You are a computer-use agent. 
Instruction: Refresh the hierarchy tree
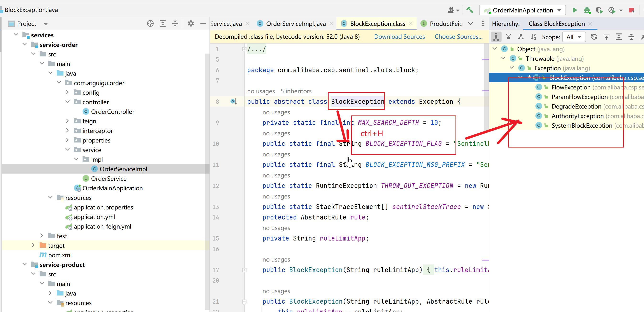point(594,37)
